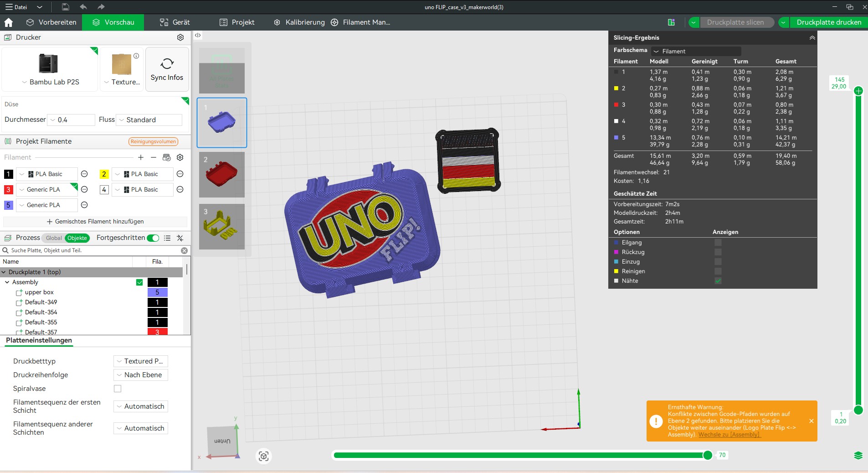Open the Gerät tab
The height and width of the screenshot is (473, 868).
(x=175, y=22)
